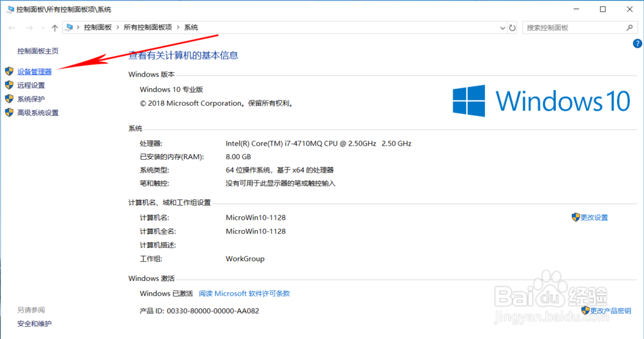Open 设备管理器 link
The image size is (644, 339).
35,72
